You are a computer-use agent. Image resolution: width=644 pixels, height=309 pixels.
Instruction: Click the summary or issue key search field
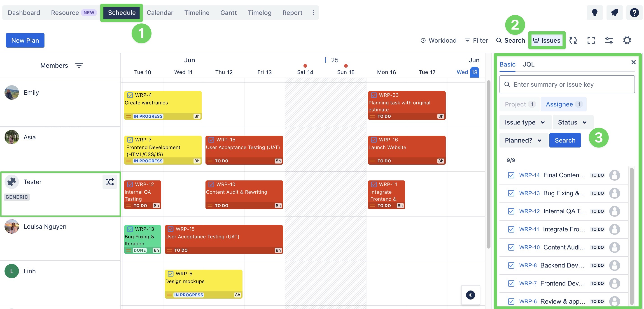pos(567,84)
